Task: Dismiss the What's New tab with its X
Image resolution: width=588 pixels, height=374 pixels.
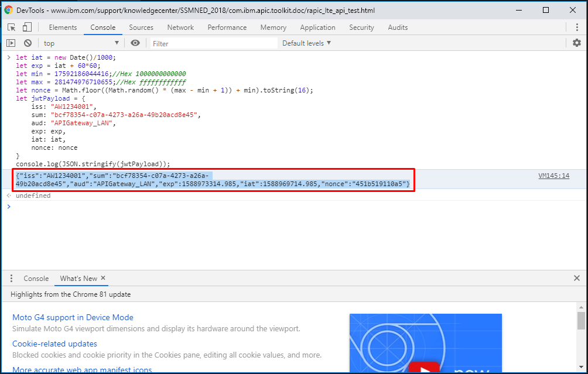Action: pos(102,278)
